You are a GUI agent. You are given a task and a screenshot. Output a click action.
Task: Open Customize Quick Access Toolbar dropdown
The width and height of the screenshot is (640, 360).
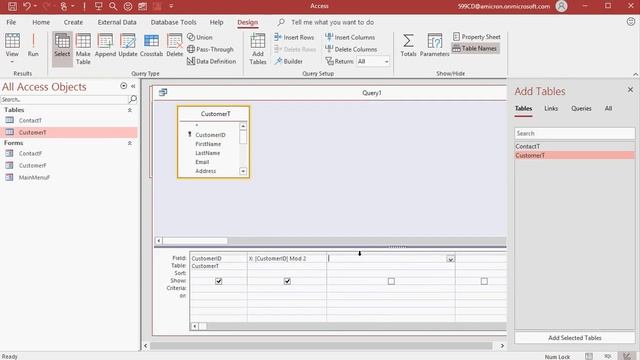point(171,6)
